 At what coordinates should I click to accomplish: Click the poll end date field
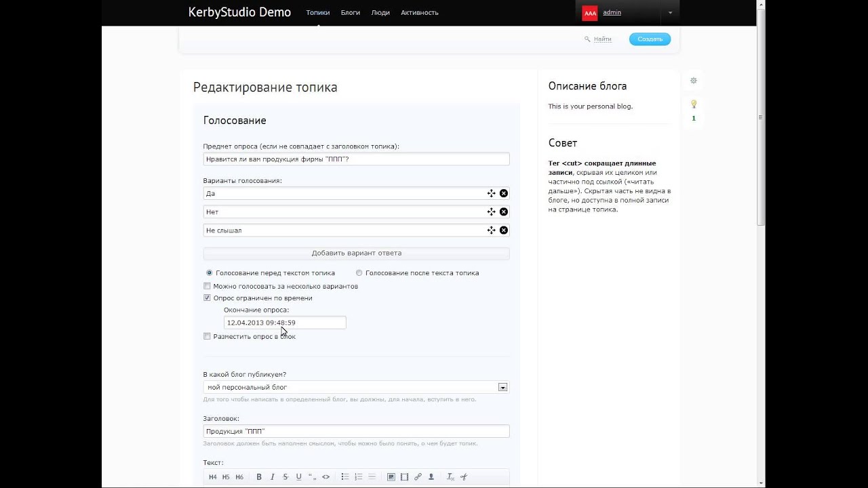click(x=285, y=323)
